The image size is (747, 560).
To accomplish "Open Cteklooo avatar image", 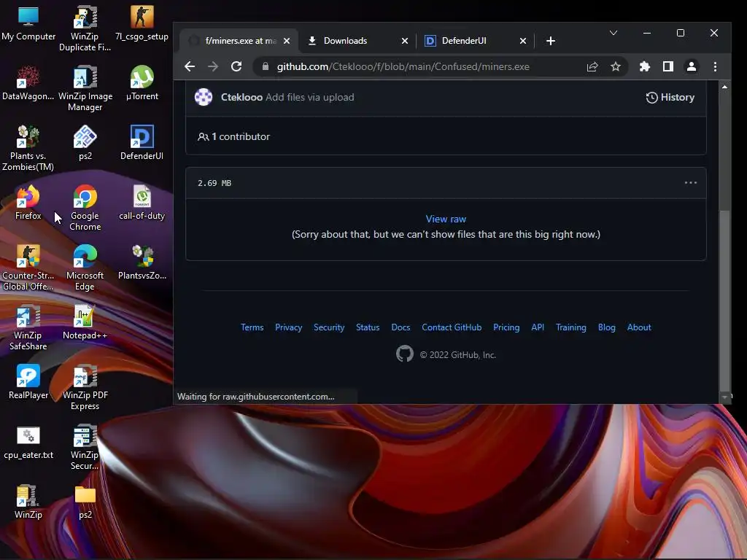I will pos(204,97).
